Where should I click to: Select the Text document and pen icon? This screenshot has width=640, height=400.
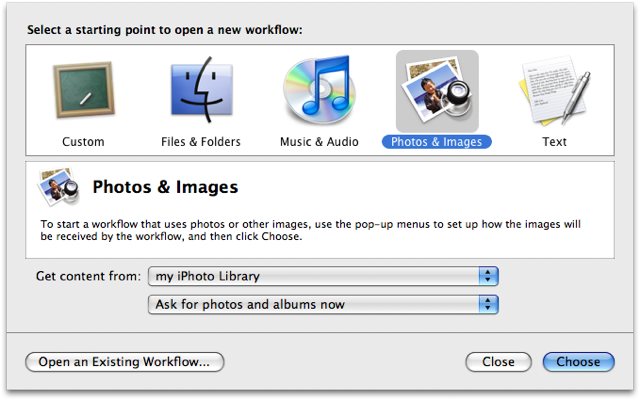coord(554,90)
